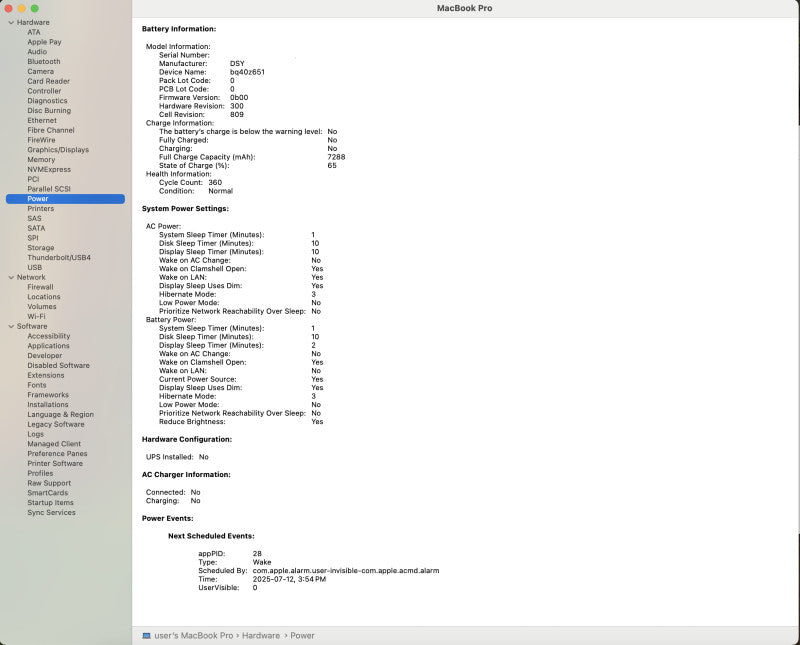Select Language & Region in the sidebar
Image resolution: width=800 pixels, height=645 pixels.
pos(61,414)
